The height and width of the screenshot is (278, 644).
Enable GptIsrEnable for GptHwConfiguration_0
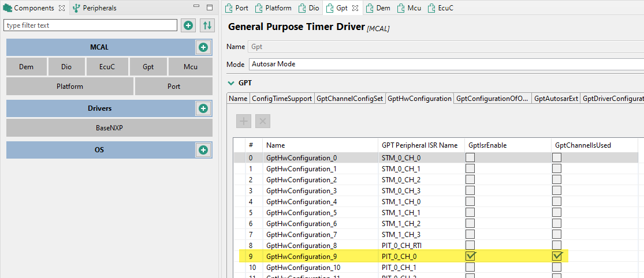coord(471,158)
